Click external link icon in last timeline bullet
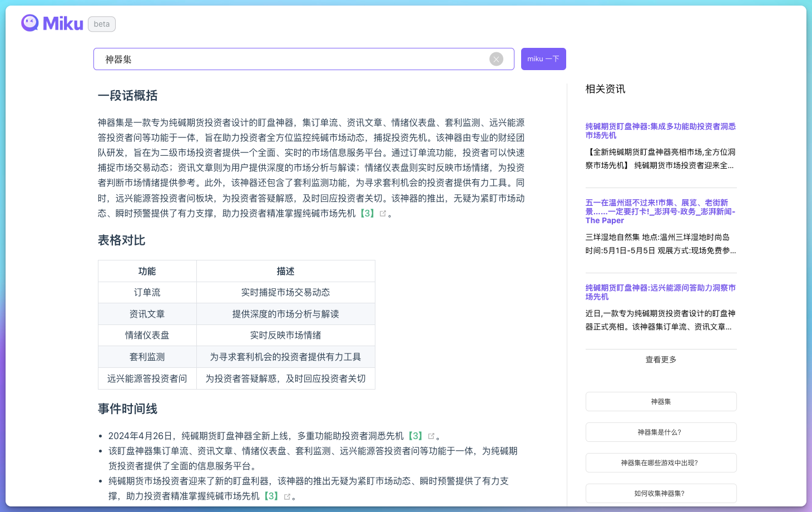Screen dimensions: 812x512 tap(287, 496)
